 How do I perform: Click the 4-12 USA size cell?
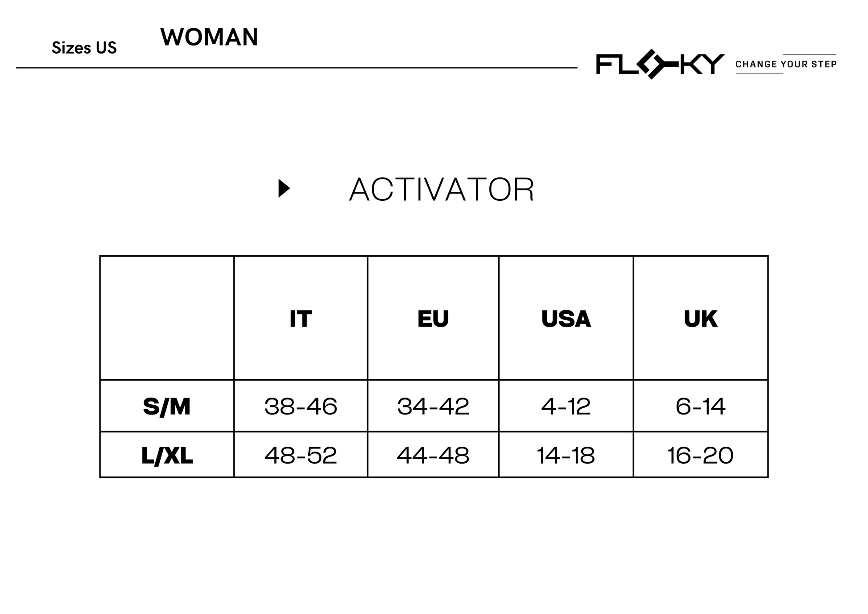pyautogui.click(x=566, y=407)
